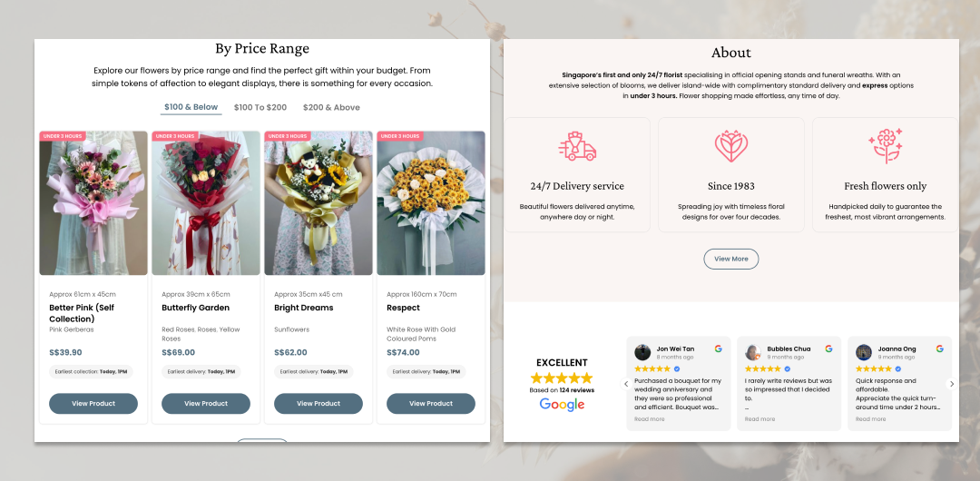Screen dimensions: 980x481
Task: Click the Google logo under the review count
Action: pyautogui.click(x=562, y=405)
